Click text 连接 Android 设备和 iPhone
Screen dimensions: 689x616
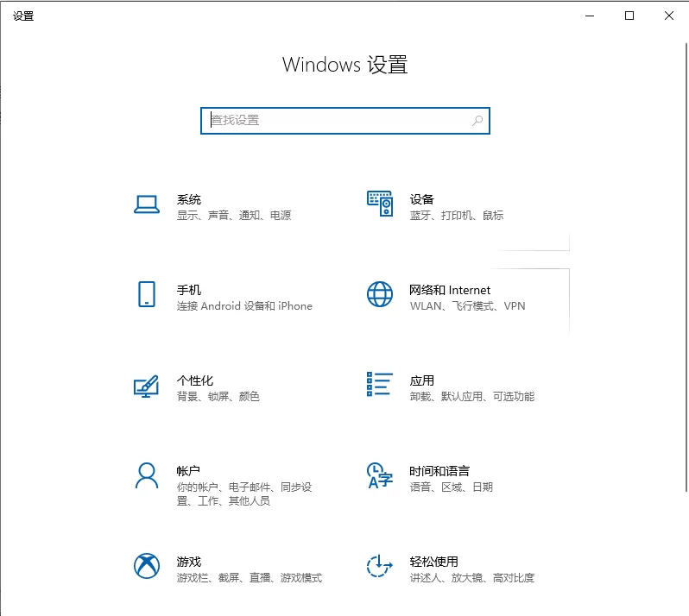click(244, 306)
